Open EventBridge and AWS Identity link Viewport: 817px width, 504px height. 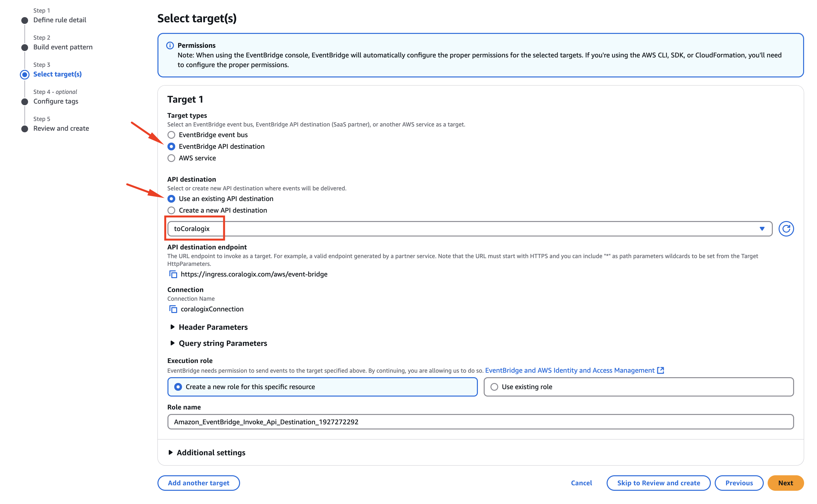(569, 370)
